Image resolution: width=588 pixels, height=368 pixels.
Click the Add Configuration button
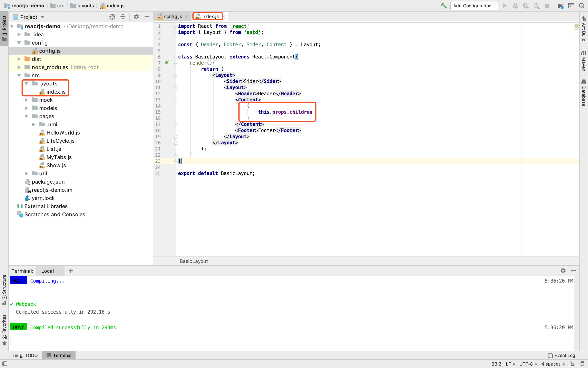coord(474,6)
